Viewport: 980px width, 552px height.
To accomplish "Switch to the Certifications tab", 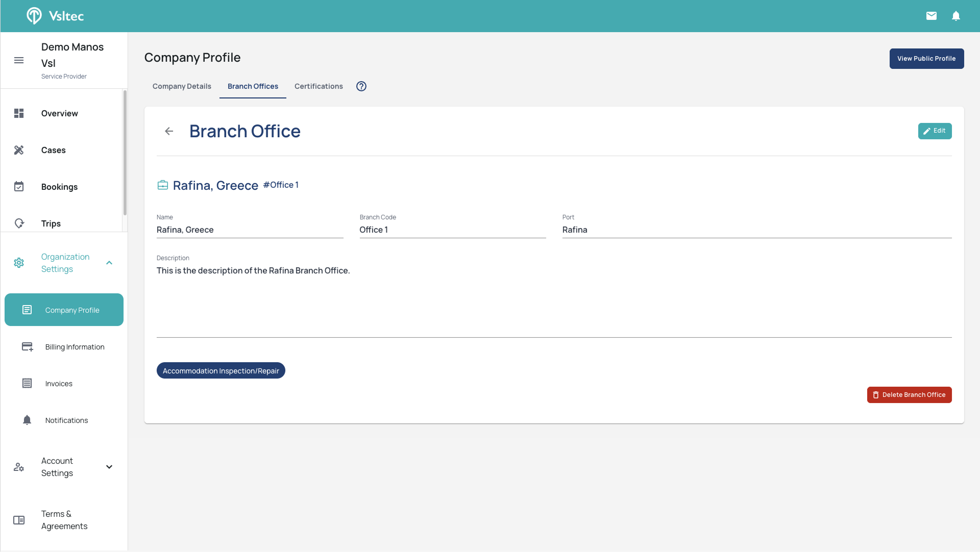I will pyautogui.click(x=318, y=86).
